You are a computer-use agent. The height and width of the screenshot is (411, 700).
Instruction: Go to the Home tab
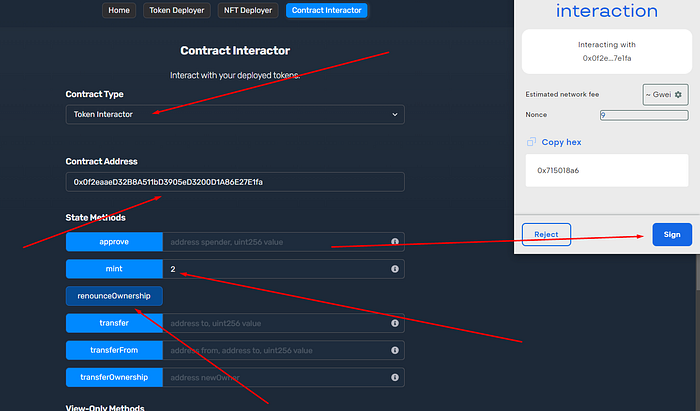[119, 10]
